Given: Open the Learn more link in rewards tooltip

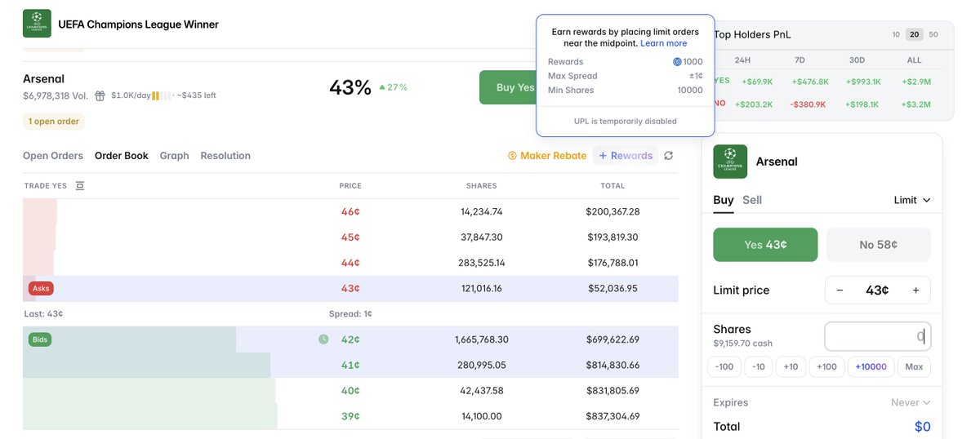Looking at the screenshot, I should point(664,43).
